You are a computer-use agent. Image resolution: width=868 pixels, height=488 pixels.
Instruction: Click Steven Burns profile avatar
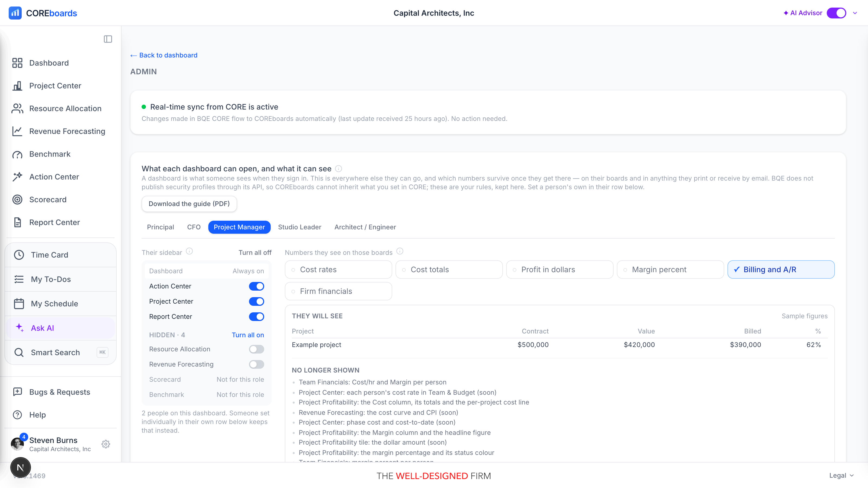(x=17, y=444)
